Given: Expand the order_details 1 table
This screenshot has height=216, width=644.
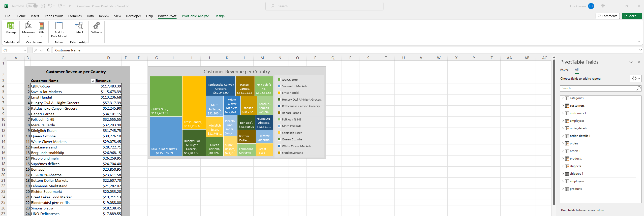Looking at the screenshot, I should point(563,136).
